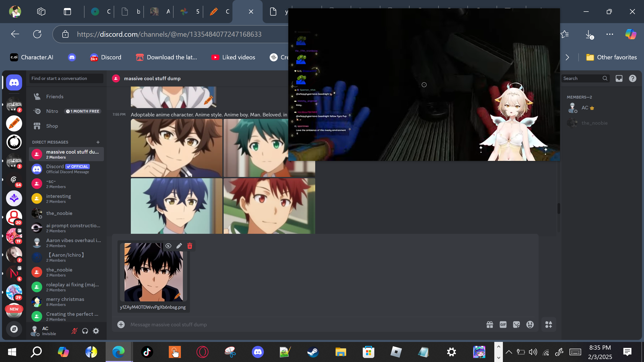Open the Discord inbox icon
The height and width of the screenshot is (362, 644).
coord(619,78)
